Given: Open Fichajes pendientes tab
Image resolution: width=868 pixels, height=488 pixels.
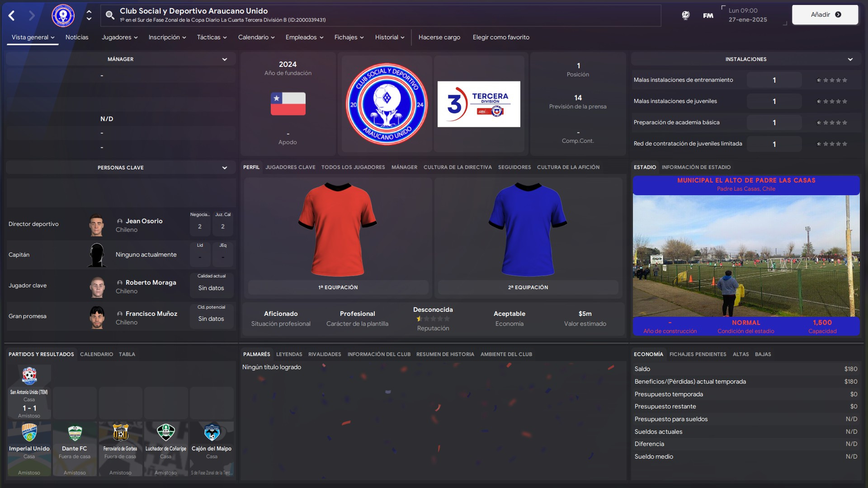Looking at the screenshot, I should pos(698,354).
